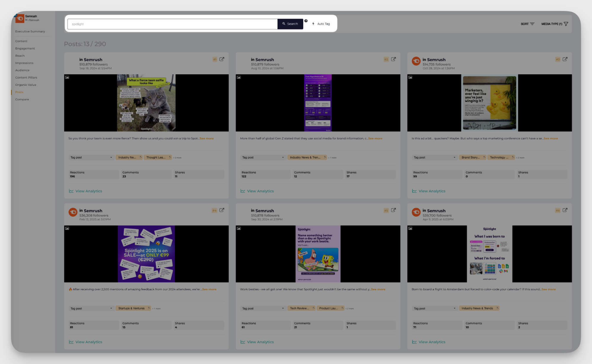Open external link icon on post #3
The image size is (592, 364).
[x=565, y=59]
